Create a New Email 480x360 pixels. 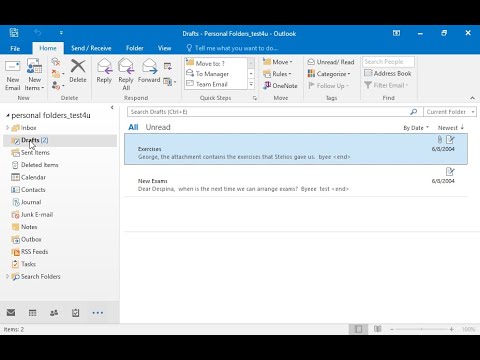[13, 75]
